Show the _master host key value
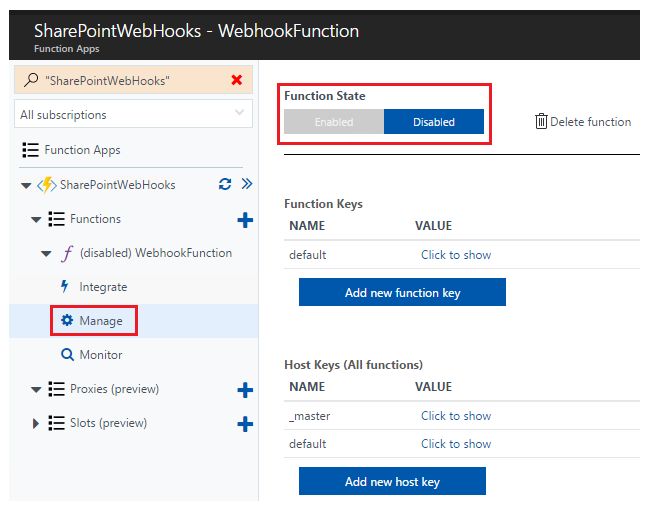 [x=456, y=416]
